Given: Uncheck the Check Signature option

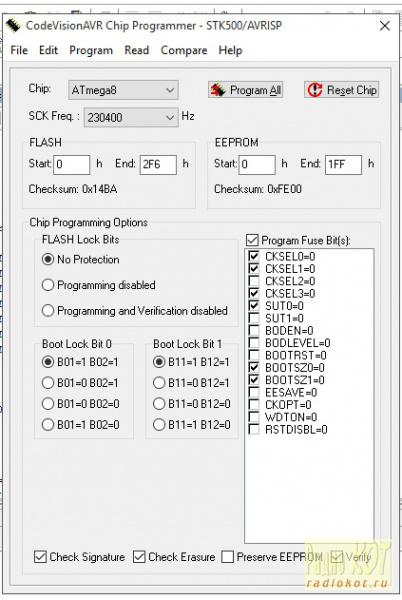Looking at the screenshot, I should point(40,557).
